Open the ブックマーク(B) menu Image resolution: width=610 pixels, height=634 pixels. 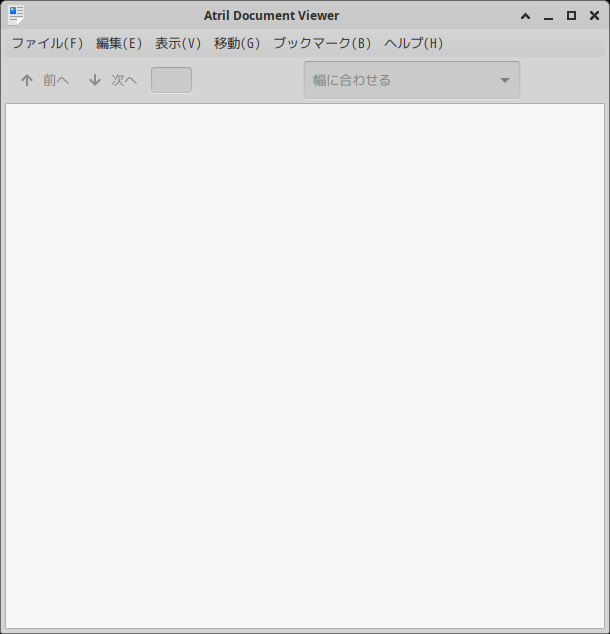coord(322,43)
